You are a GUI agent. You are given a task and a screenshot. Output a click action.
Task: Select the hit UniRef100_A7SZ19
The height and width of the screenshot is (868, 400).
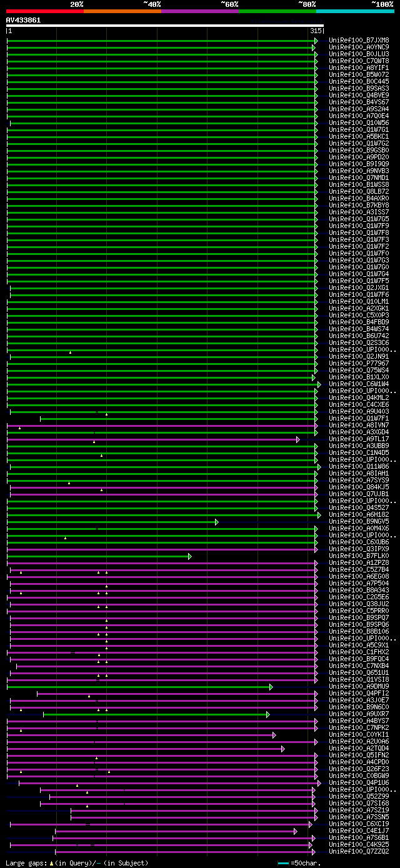point(359,811)
